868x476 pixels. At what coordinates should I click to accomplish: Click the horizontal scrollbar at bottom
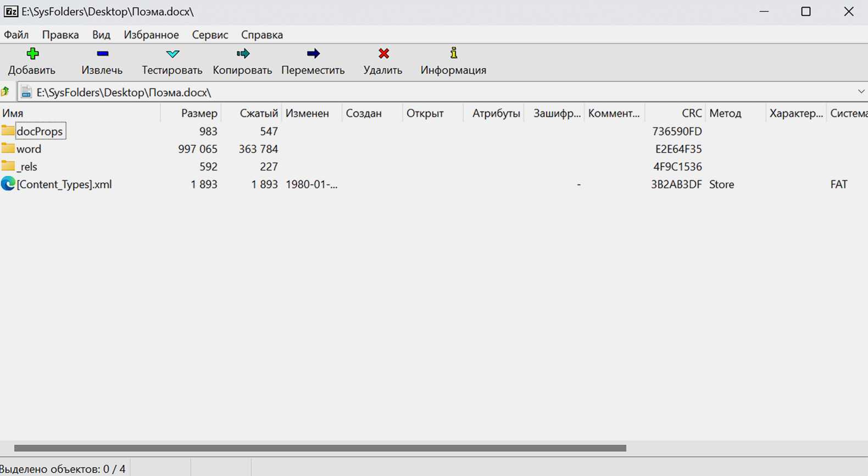point(320,448)
